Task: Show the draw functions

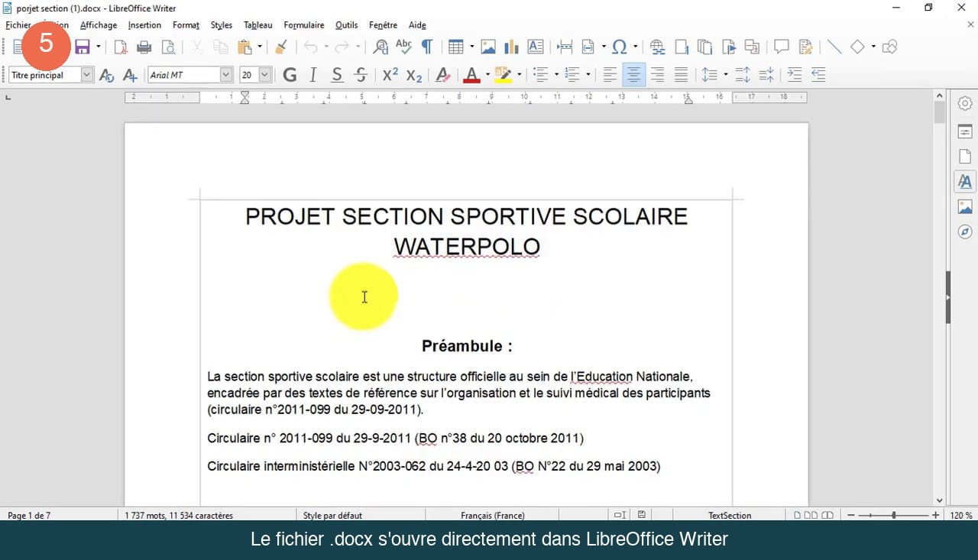Action: 889,47
